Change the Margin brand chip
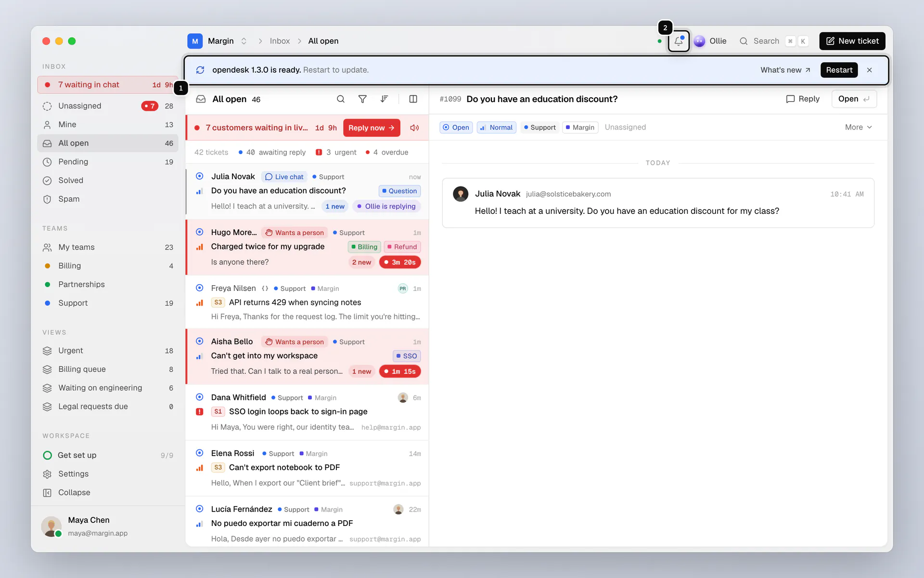Image resolution: width=924 pixels, height=578 pixels. 580,127
